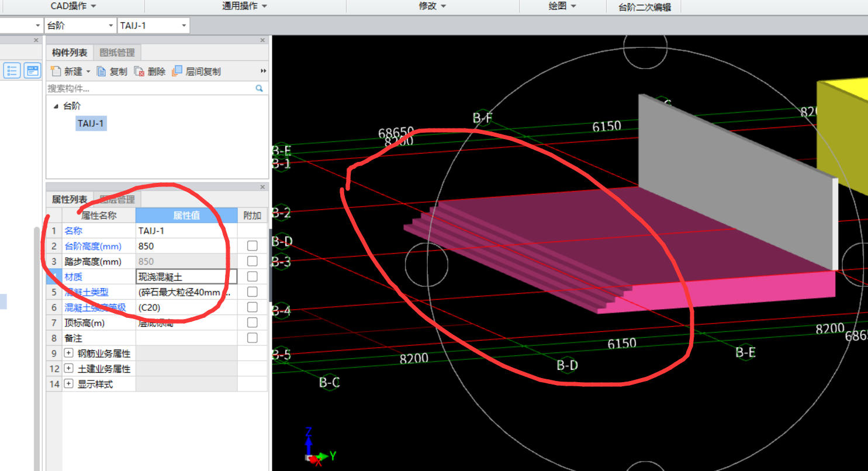Open the TAIJ-1 component name combo box
The width and height of the screenshot is (868, 471).
154,26
